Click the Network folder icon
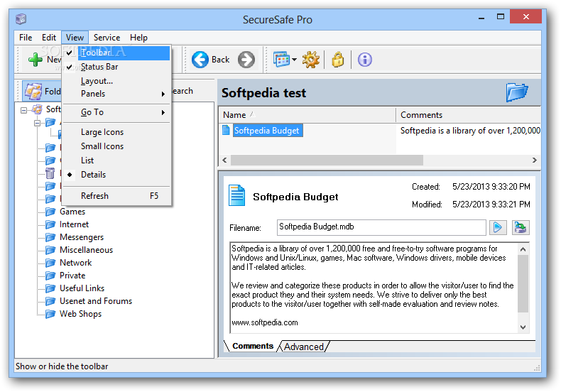Screen dimensions: 561x392 tap(50, 263)
